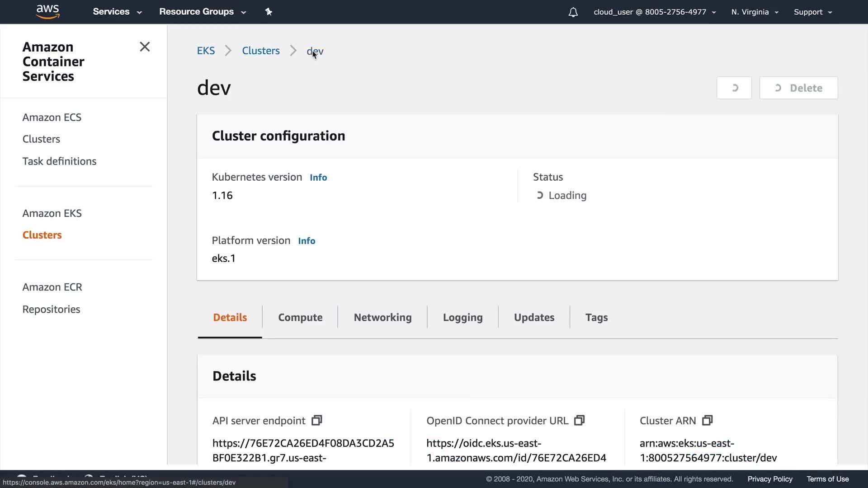Switch to the Compute tab
This screenshot has height=488, width=868.
pos(300,318)
